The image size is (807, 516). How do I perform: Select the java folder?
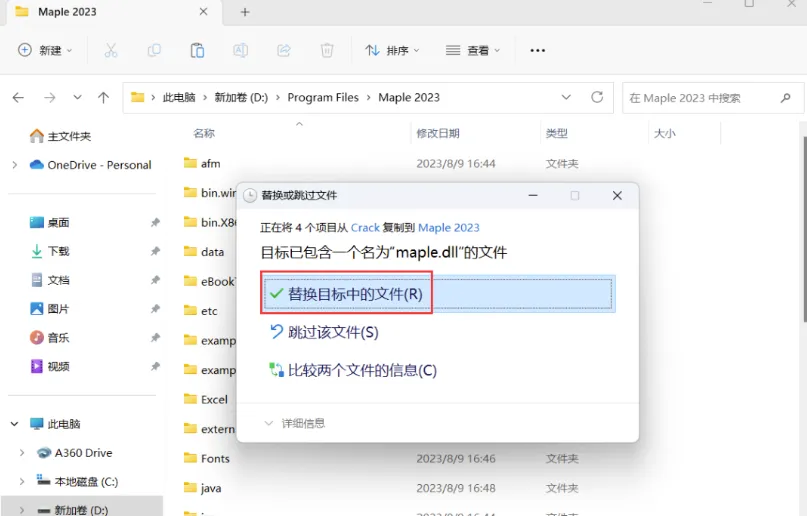tap(202, 488)
